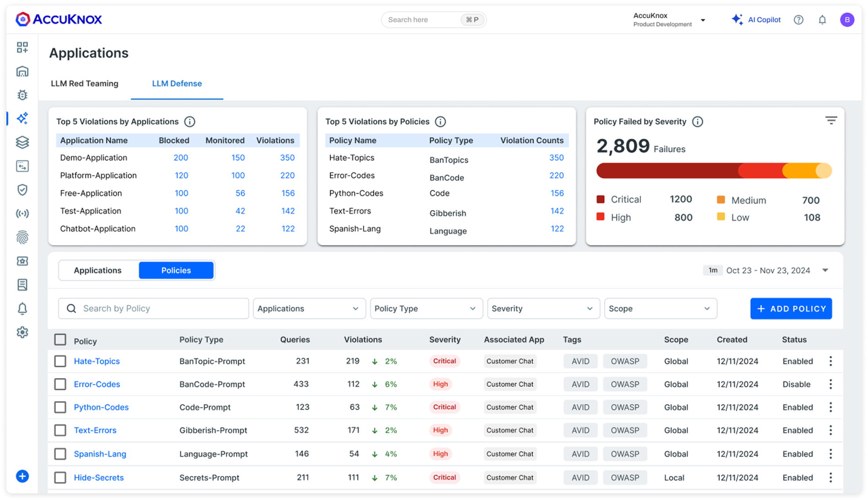868x501 pixels.
Task: Click the help question mark icon
Action: (798, 20)
